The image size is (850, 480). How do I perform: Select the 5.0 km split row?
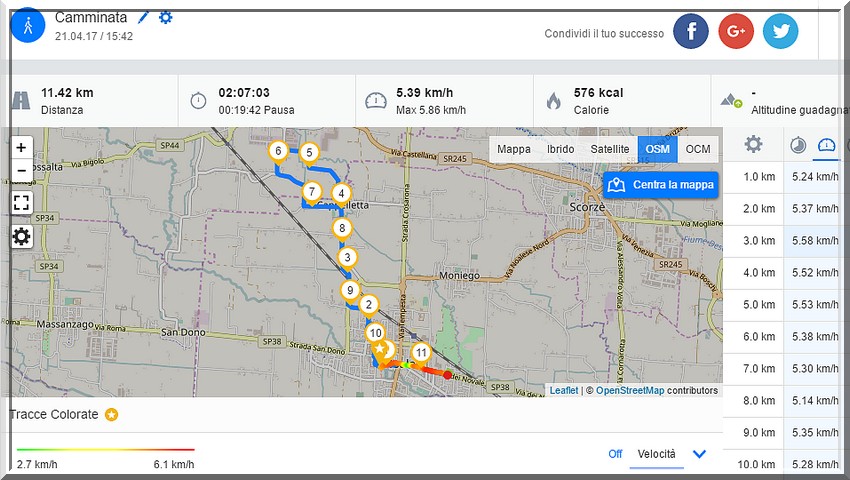point(786,305)
